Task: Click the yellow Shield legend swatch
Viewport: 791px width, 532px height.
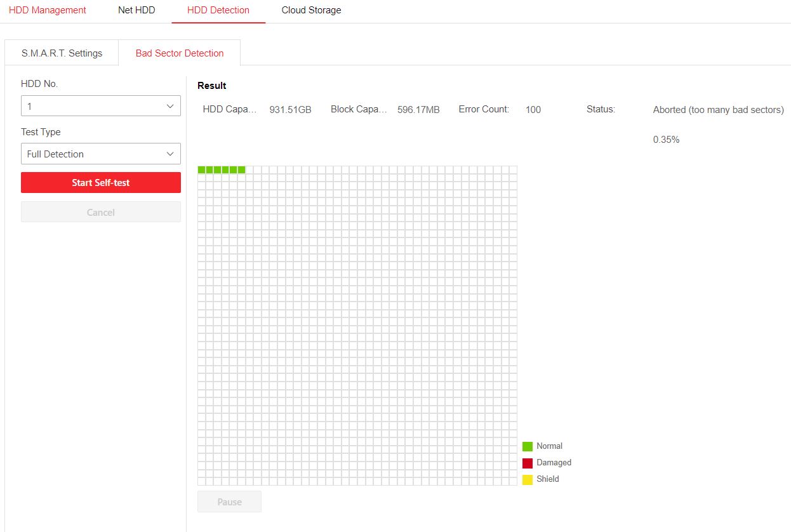Action: (x=528, y=479)
